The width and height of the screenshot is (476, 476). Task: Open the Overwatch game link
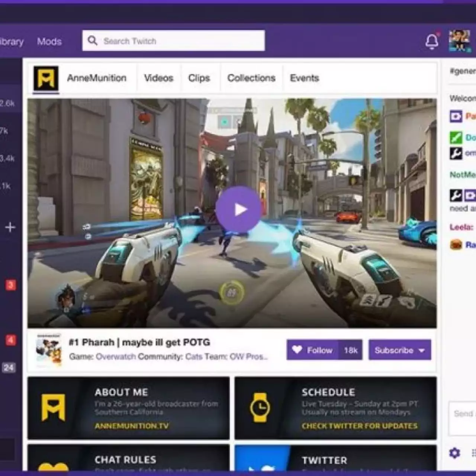[x=116, y=356]
